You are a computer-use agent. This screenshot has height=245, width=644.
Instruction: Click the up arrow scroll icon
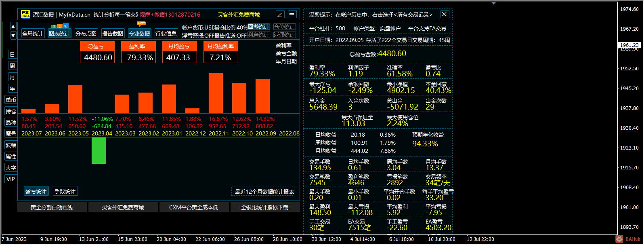coord(13,27)
